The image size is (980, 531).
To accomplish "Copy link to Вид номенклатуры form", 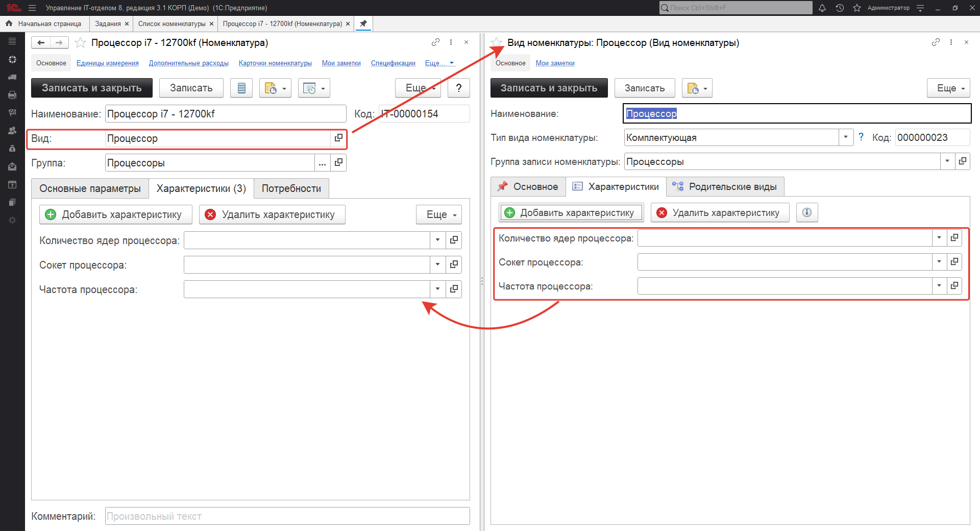I will point(936,42).
